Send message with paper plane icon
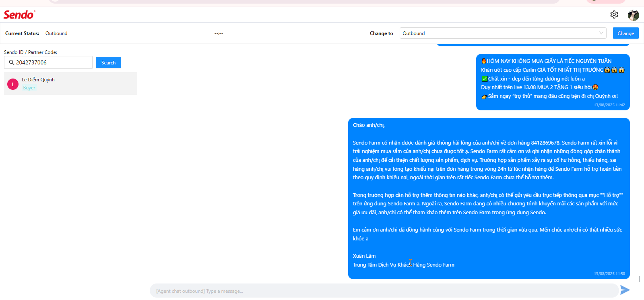 click(x=625, y=290)
